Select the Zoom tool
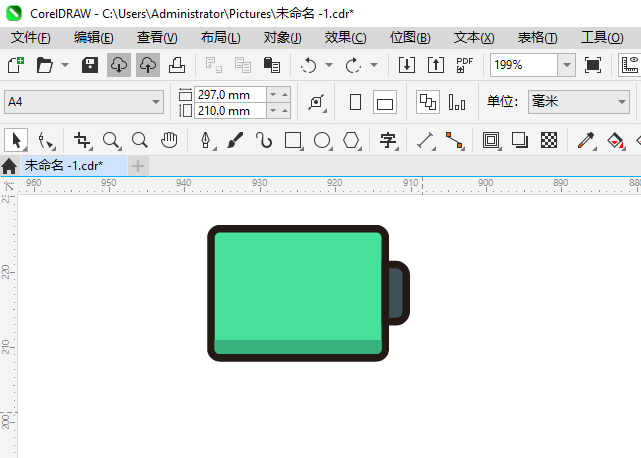The height and width of the screenshot is (458, 641). tap(112, 140)
